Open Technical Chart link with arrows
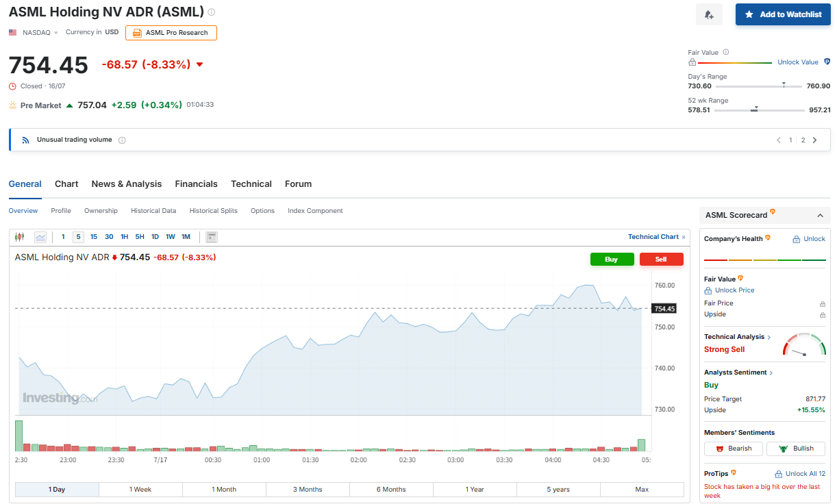The width and height of the screenshot is (837, 504). [x=656, y=237]
